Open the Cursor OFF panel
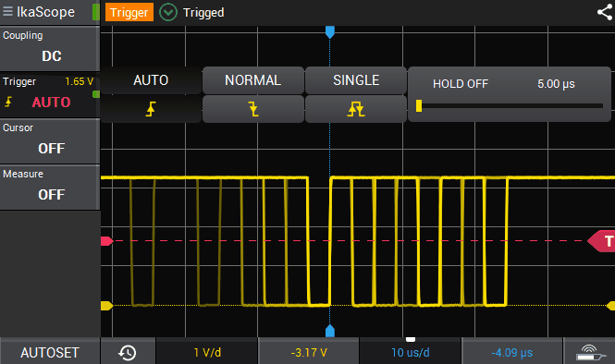The image size is (615, 364). click(50, 141)
